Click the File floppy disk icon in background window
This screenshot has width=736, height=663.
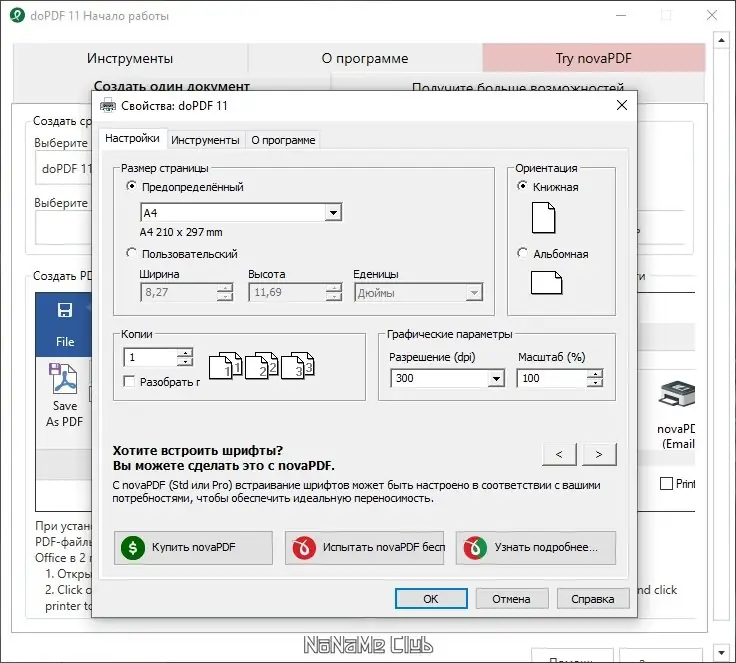(65, 310)
